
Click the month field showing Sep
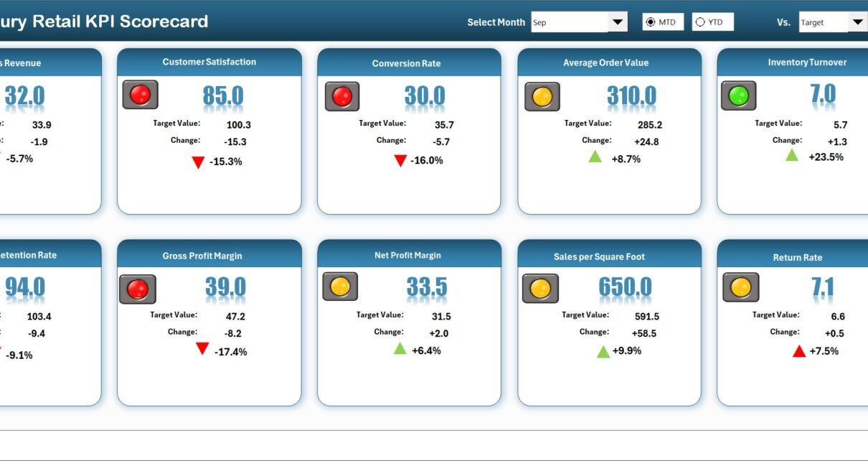[569, 22]
